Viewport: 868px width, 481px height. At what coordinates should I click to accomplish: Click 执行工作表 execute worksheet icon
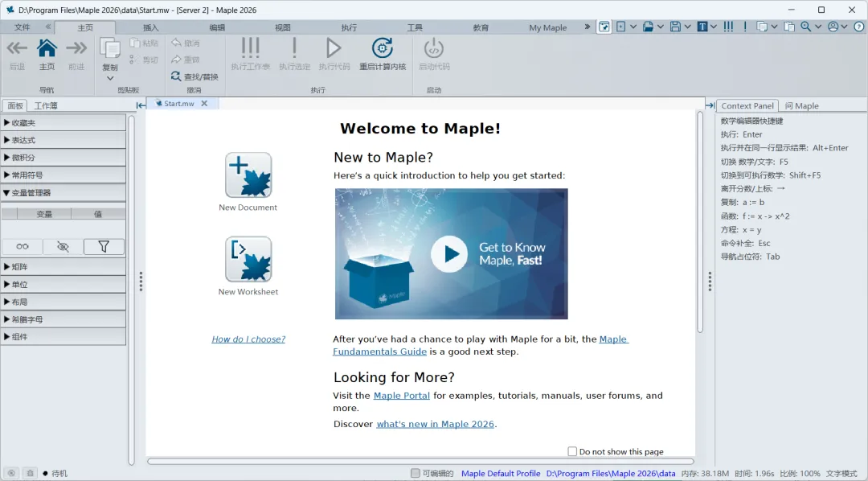(x=250, y=48)
